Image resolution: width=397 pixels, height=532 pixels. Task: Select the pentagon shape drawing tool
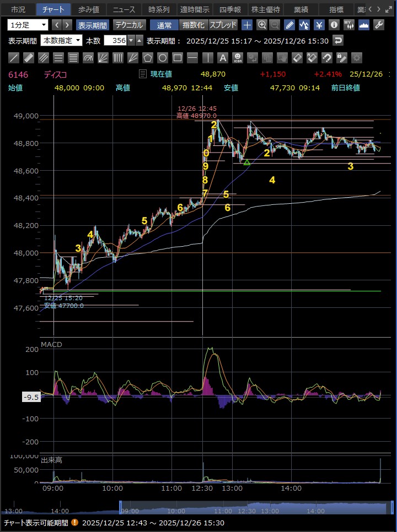point(148,58)
